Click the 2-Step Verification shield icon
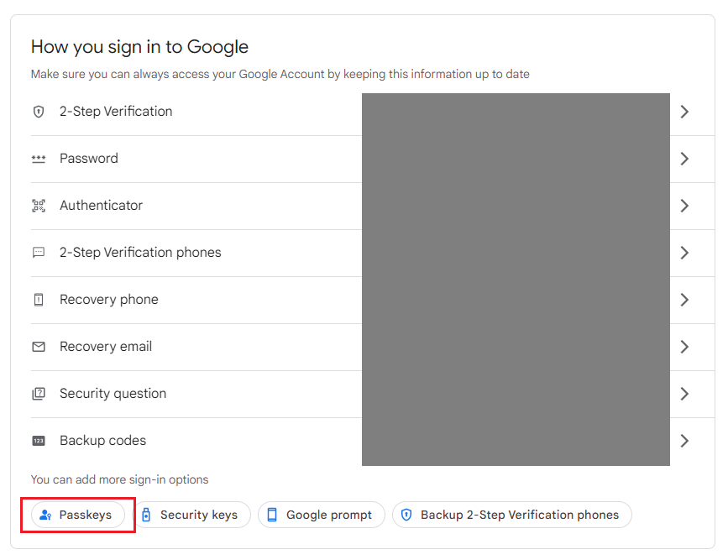Screen dimensions: 728x560 [x=39, y=112]
